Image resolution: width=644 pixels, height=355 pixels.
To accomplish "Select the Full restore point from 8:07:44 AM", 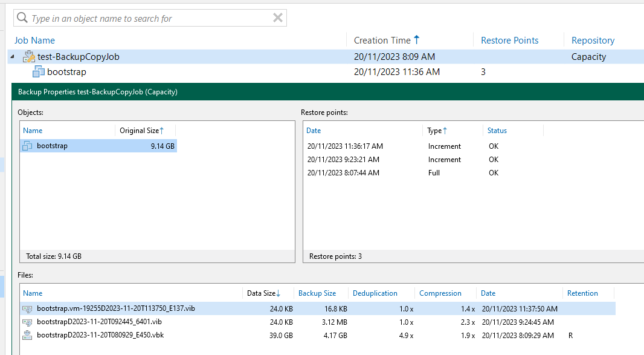I will coord(343,173).
